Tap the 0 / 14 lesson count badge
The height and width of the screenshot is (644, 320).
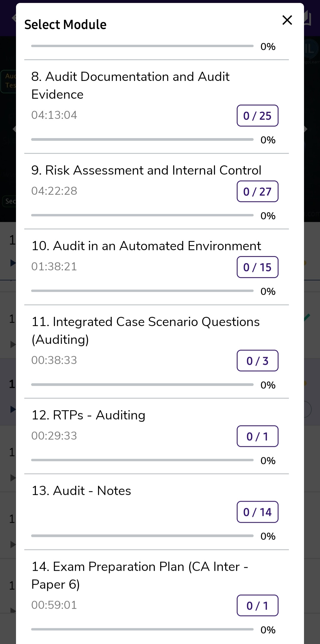[257, 512]
